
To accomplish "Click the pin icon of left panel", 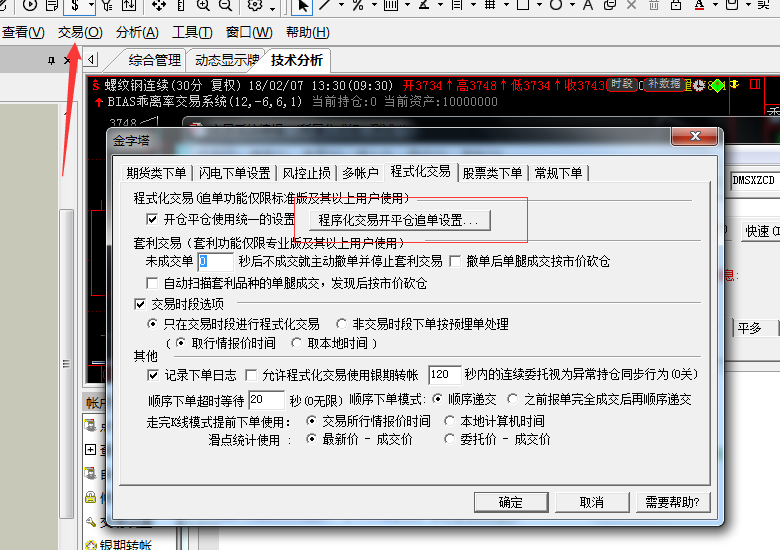I will pyautogui.click(x=51, y=61).
